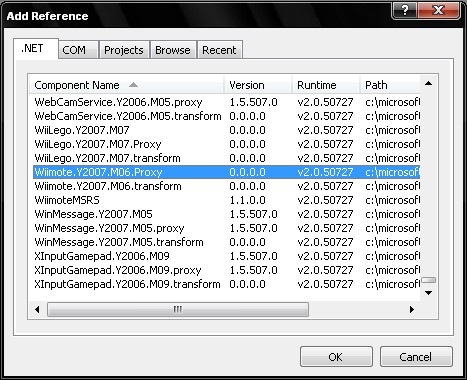Switch to the .NET tab
This screenshot has height=380, width=467.
(x=36, y=49)
